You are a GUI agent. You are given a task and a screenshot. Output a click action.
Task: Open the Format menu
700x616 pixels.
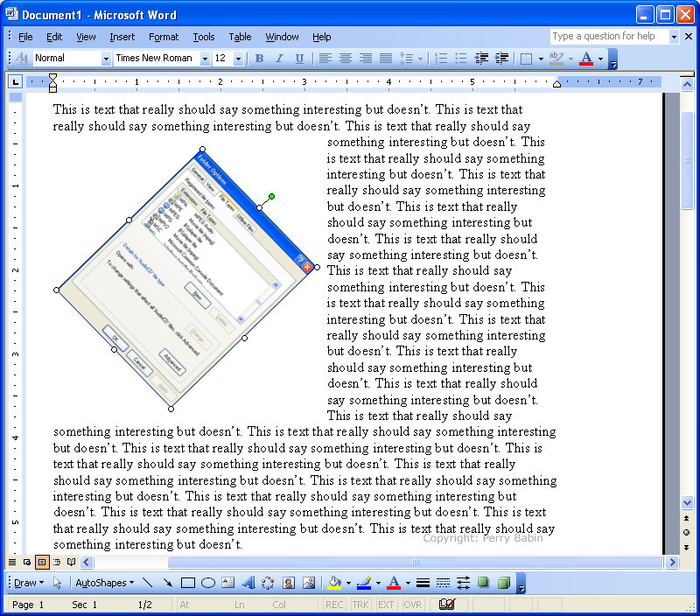(164, 37)
